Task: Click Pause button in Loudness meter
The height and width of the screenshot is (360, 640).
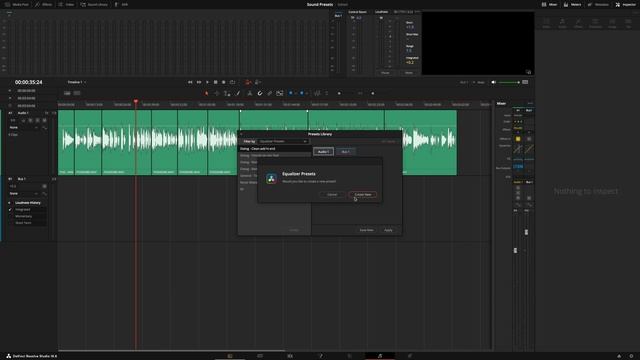Action: 385,73
